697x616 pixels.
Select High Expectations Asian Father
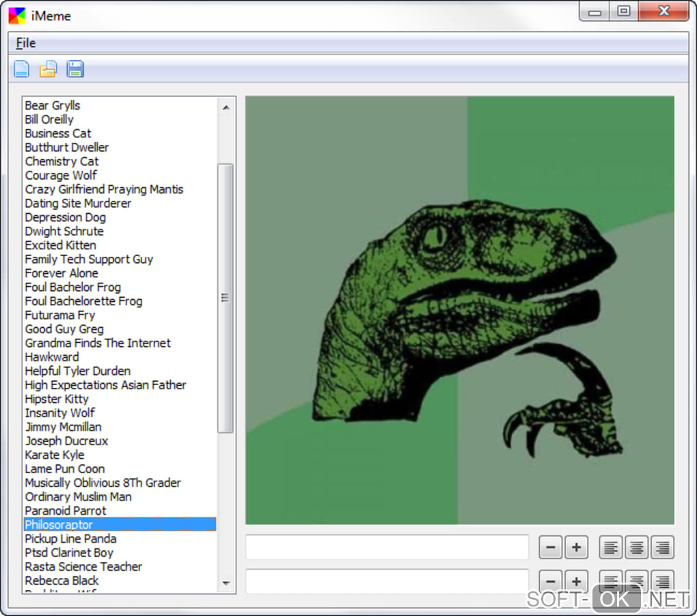(120, 385)
